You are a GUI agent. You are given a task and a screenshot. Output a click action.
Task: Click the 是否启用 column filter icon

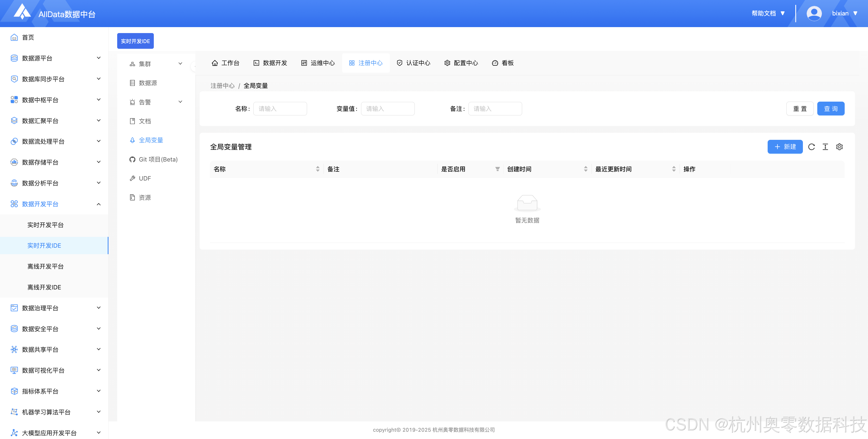[497, 169]
